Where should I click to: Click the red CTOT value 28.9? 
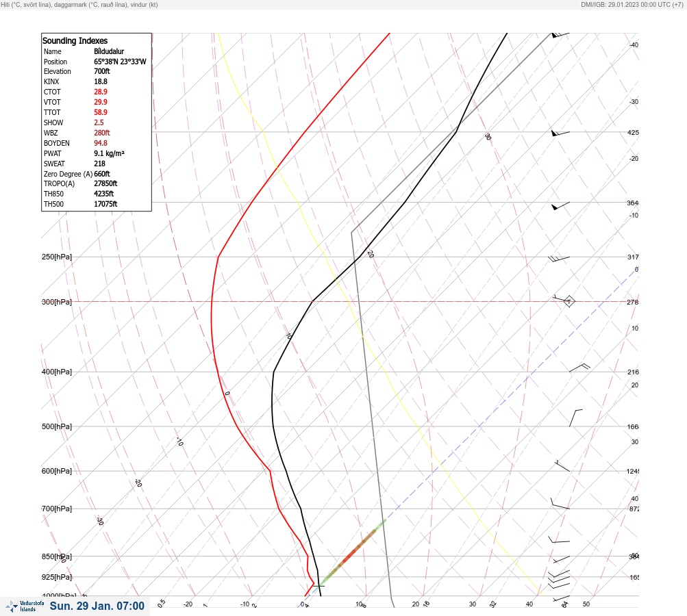[x=100, y=92]
